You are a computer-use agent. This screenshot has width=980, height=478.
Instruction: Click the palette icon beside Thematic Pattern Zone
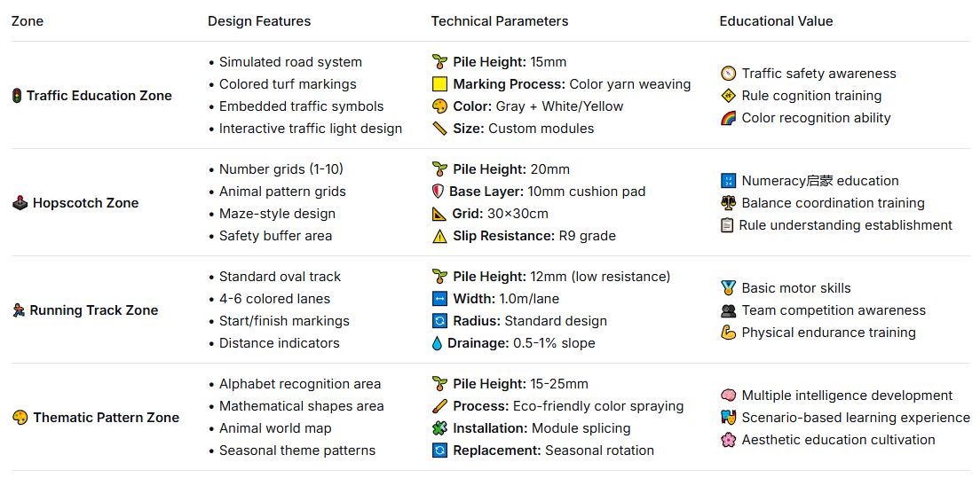20,418
